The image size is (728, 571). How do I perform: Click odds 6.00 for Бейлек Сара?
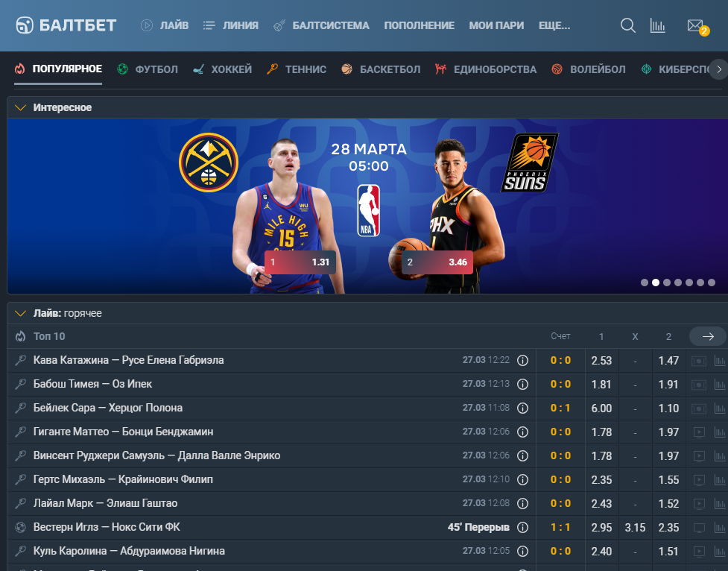[601, 408]
